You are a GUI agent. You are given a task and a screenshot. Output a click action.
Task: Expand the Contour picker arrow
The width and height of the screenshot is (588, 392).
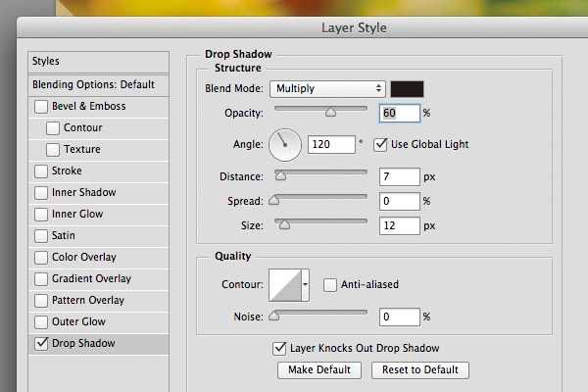tap(305, 285)
